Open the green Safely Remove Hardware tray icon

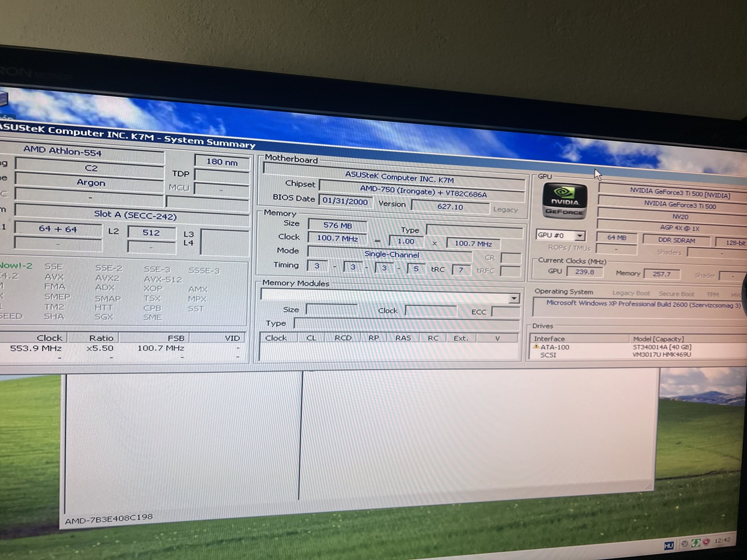coord(696,543)
